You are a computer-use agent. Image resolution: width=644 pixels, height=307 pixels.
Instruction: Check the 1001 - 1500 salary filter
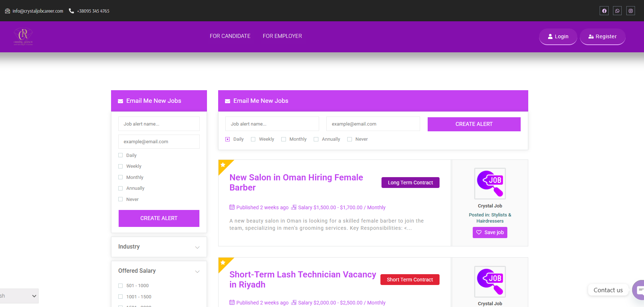tap(120, 297)
